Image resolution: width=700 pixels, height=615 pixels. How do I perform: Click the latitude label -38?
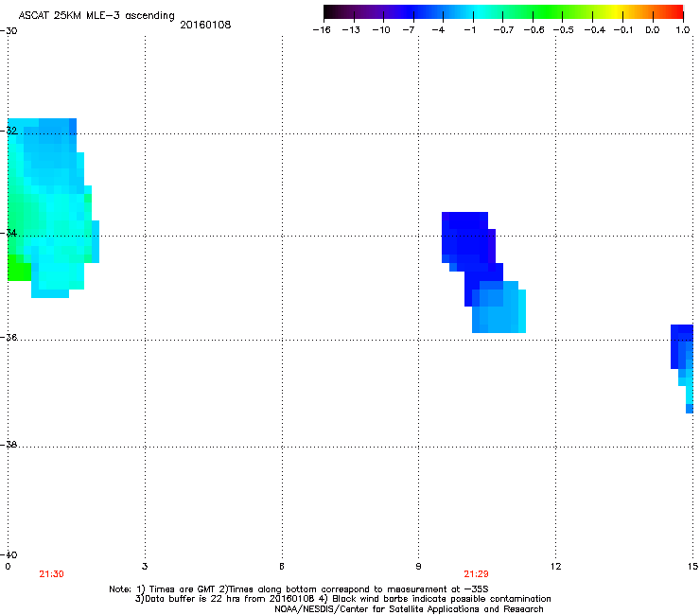pos(9,445)
